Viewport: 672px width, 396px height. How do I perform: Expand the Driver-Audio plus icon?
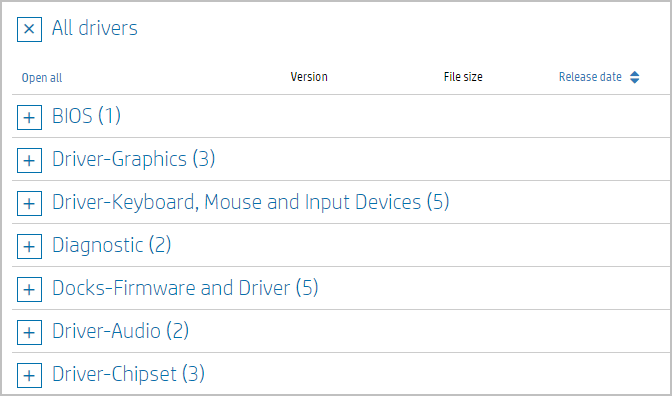tap(29, 332)
